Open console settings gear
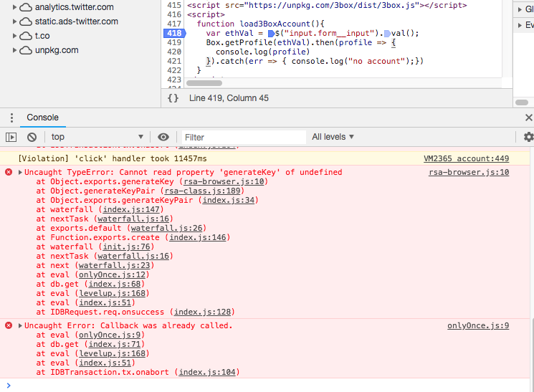The height and width of the screenshot is (392, 534). (x=528, y=137)
